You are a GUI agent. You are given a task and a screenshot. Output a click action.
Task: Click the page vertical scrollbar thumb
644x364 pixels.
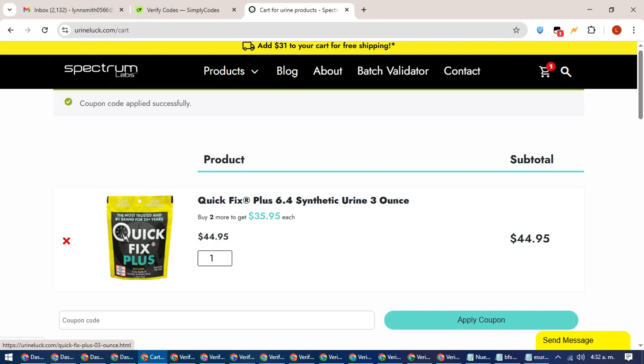pos(640,85)
